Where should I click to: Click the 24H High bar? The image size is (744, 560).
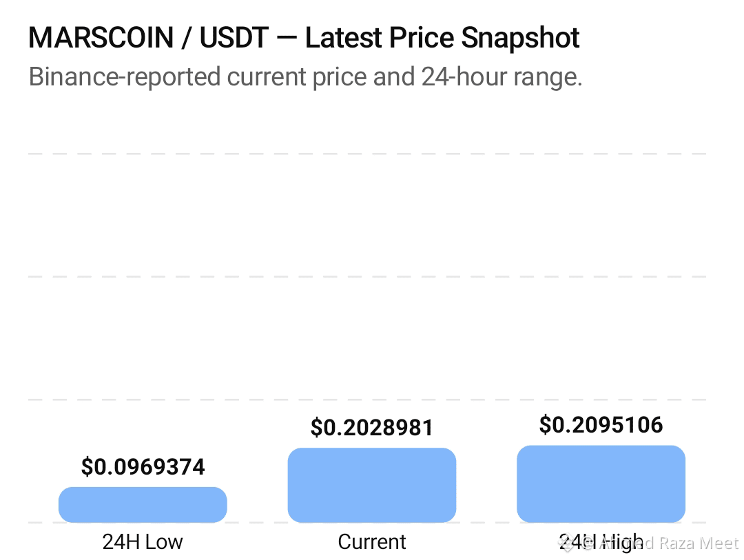601,484
